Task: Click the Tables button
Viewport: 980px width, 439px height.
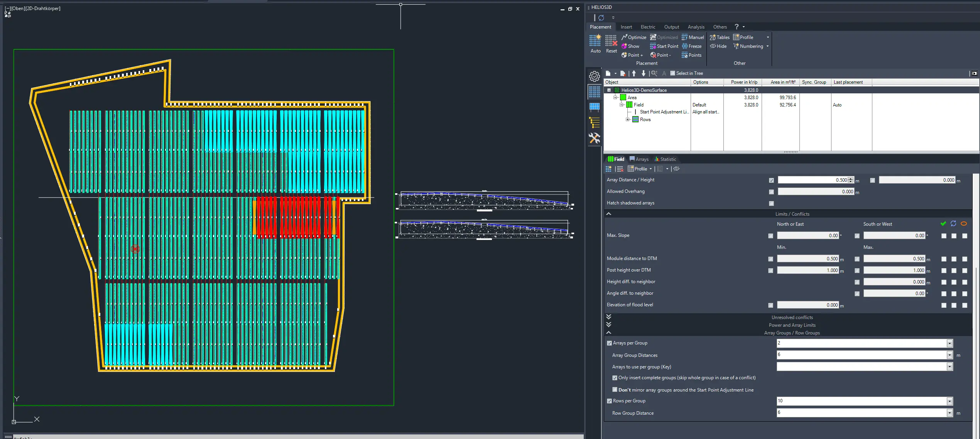Action: pos(719,37)
